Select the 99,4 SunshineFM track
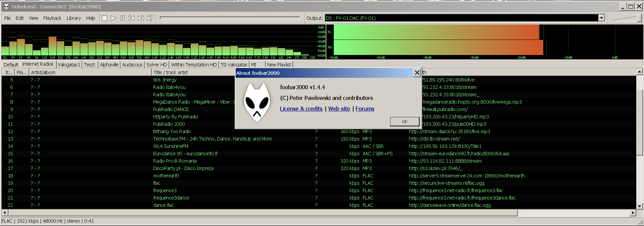Screen dimensions: 644x226 click(x=319, y=146)
